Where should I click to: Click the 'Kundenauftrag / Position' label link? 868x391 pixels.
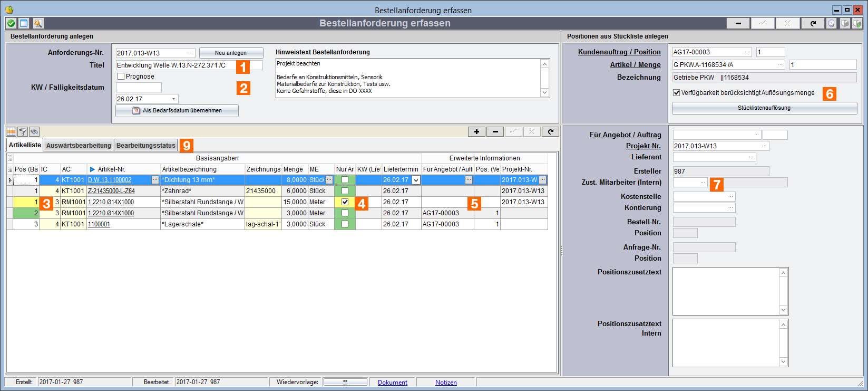[619, 52]
